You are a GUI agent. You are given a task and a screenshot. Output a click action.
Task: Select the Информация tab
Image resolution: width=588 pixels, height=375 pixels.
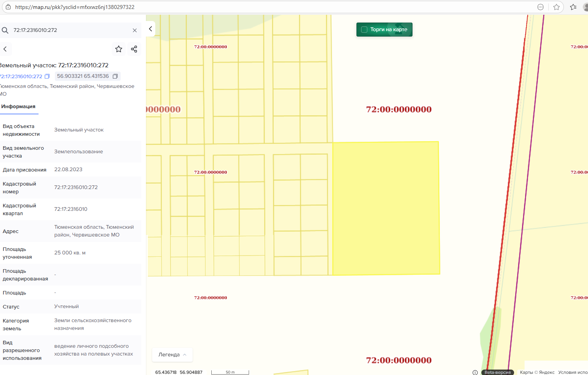click(x=18, y=107)
